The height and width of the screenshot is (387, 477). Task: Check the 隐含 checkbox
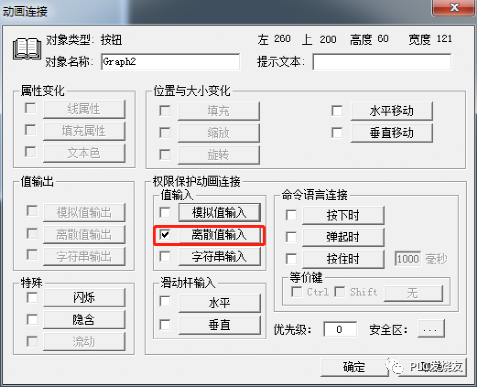pyautogui.click(x=32, y=320)
